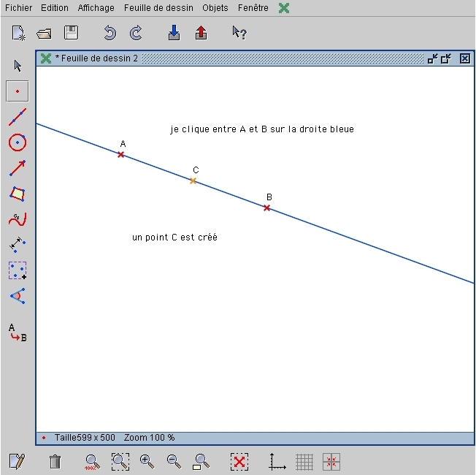Screen dimensions: 476x475
Task: Open the Affichage menu
Action: click(x=96, y=8)
